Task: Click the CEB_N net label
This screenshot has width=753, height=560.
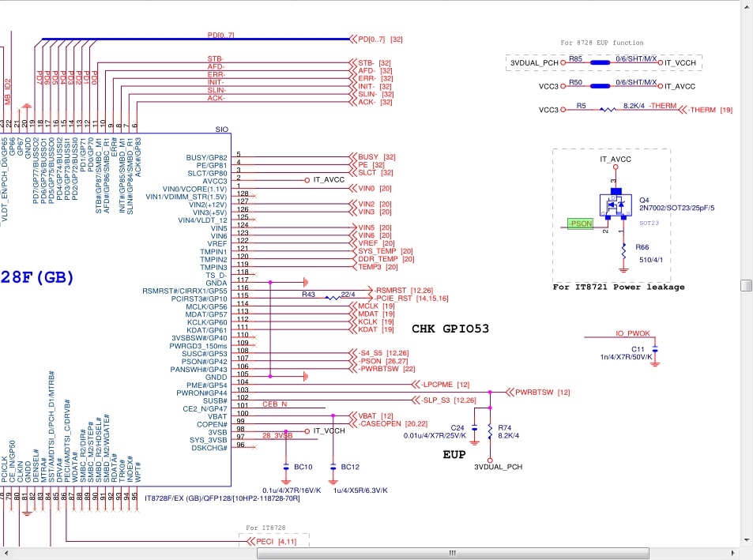Action: [x=275, y=404]
